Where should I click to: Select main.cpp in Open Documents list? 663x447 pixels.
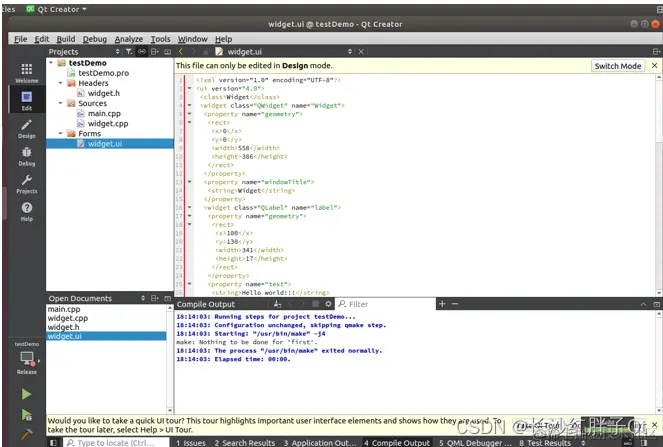(64, 309)
